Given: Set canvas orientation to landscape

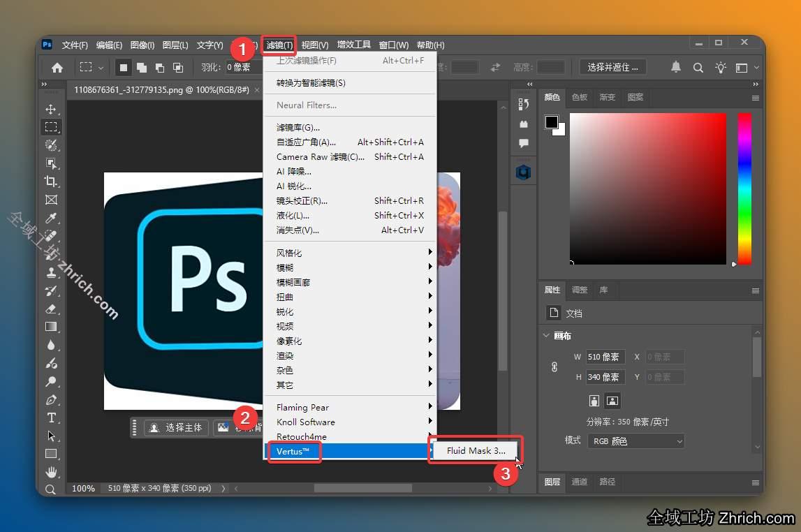Looking at the screenshot, I should (612, 401).
